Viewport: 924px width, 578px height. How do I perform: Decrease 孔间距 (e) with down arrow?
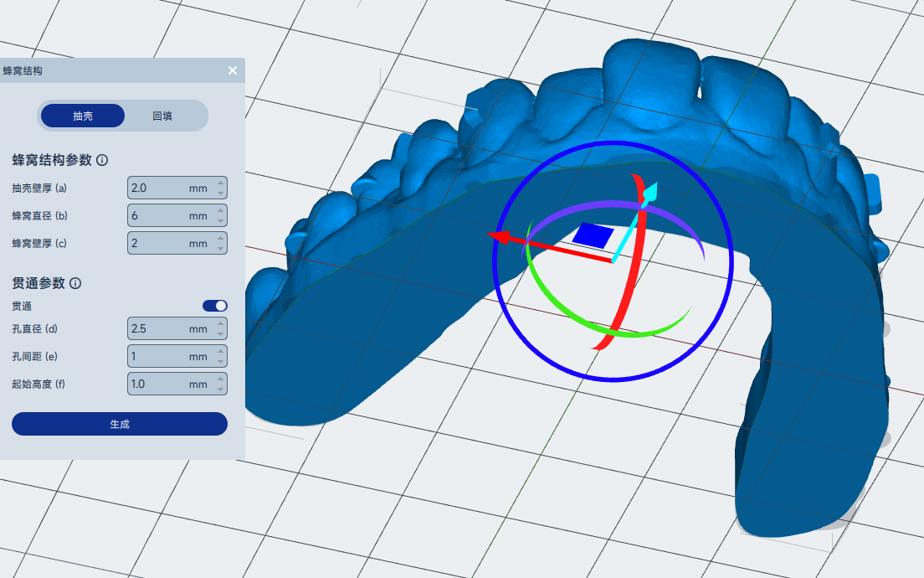pos(220,362)
